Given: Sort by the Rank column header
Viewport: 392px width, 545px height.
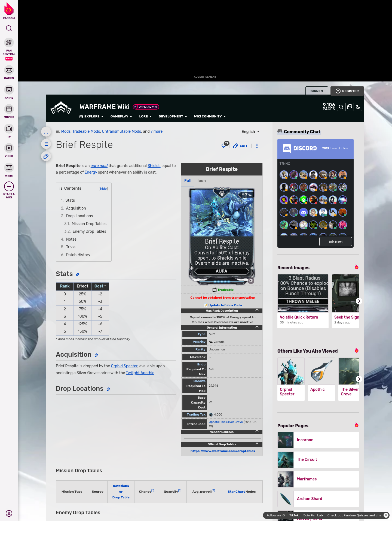Looking at the screenshot, I should point(65,286).
